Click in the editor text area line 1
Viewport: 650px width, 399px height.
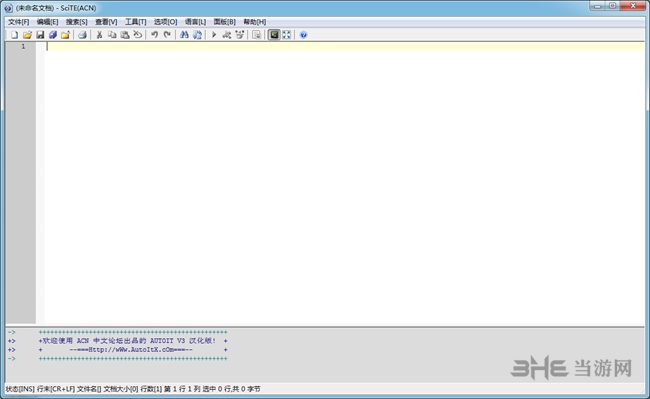345,46
